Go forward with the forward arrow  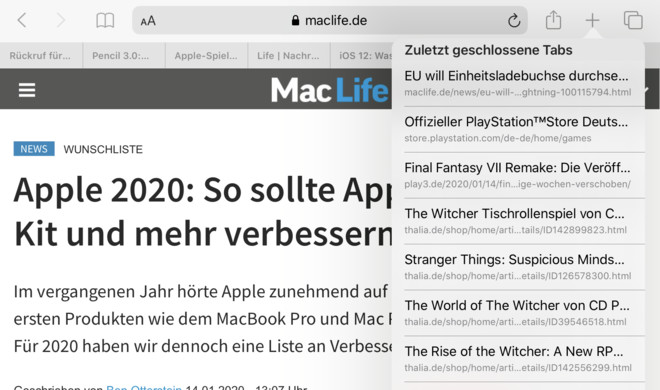coord(61,20)
